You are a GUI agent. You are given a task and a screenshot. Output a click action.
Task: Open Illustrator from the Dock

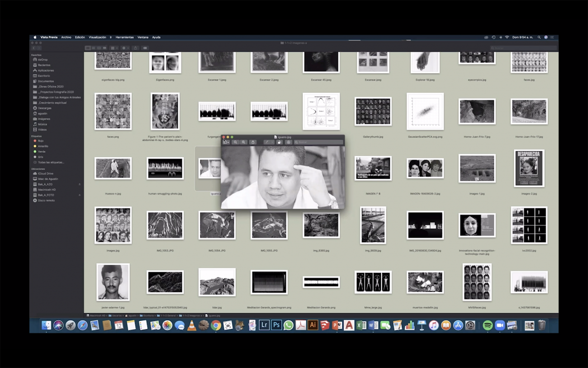[313, 325]
